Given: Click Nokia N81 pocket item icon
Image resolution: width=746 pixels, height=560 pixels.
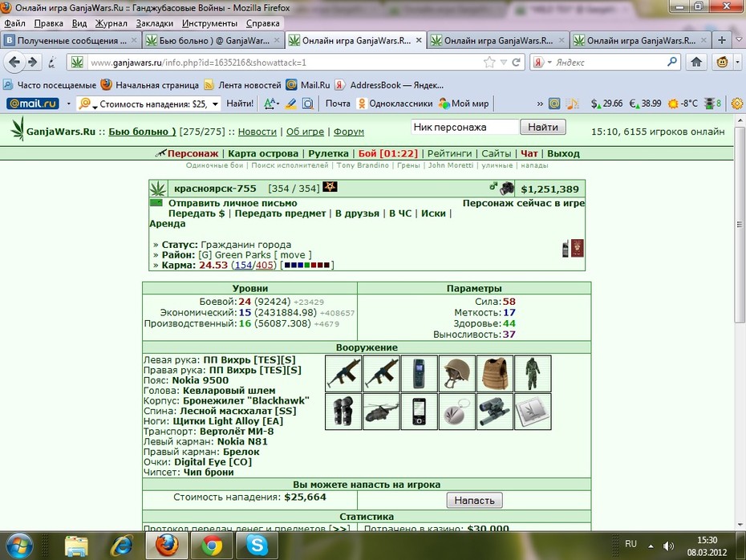Looking at the screenshot, I should (420, 412).
